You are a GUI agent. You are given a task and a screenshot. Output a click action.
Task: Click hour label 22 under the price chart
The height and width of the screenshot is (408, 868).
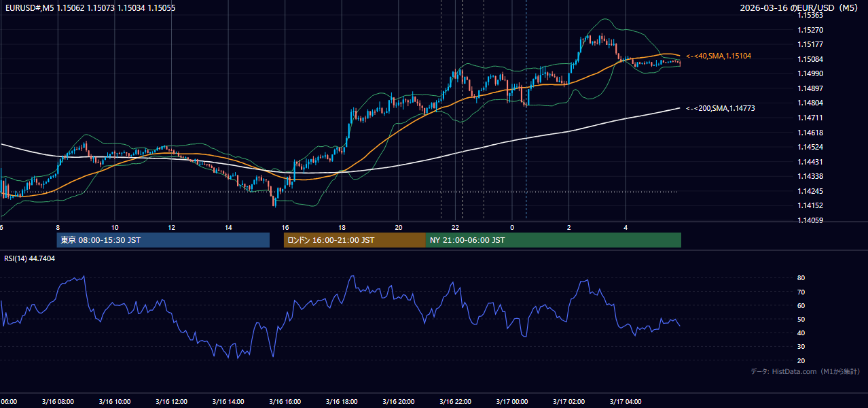click(x=456, y=228)
